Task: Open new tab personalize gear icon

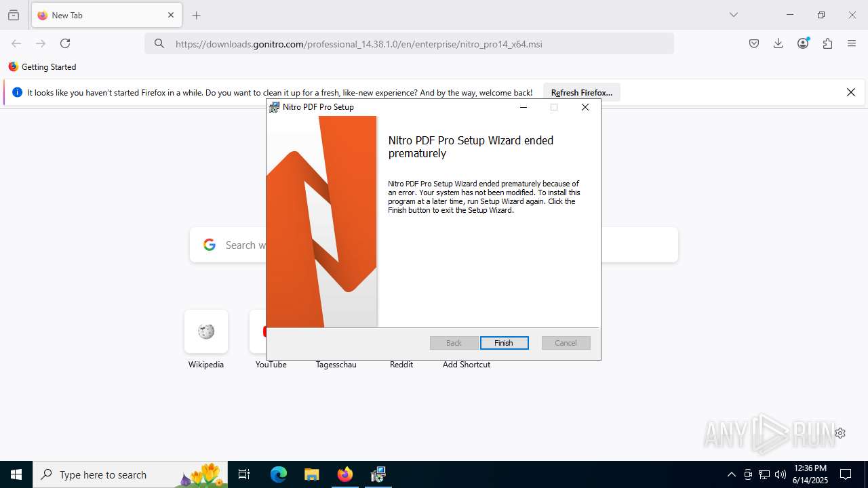Action: (840, 433)
